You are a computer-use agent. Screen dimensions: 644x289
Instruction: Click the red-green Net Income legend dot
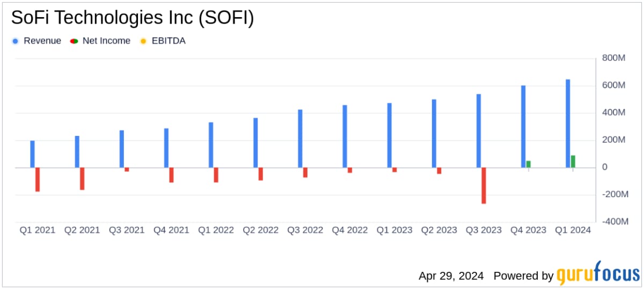tap(74, 41)
